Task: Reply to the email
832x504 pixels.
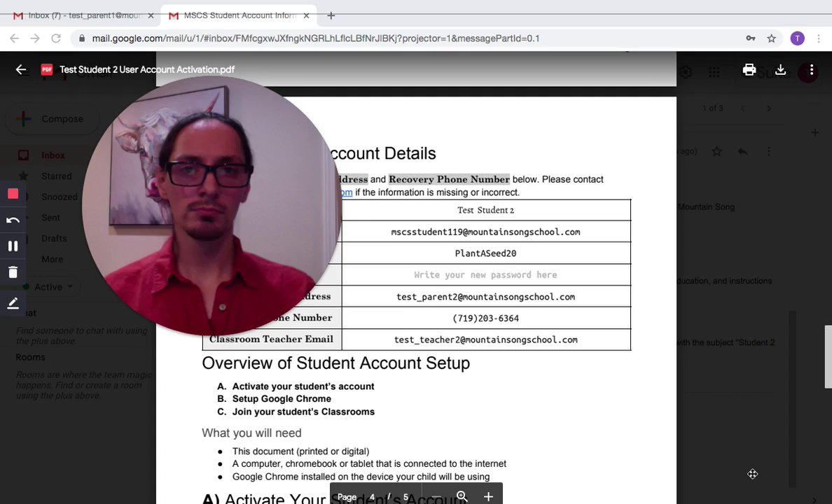Action: 742,152
